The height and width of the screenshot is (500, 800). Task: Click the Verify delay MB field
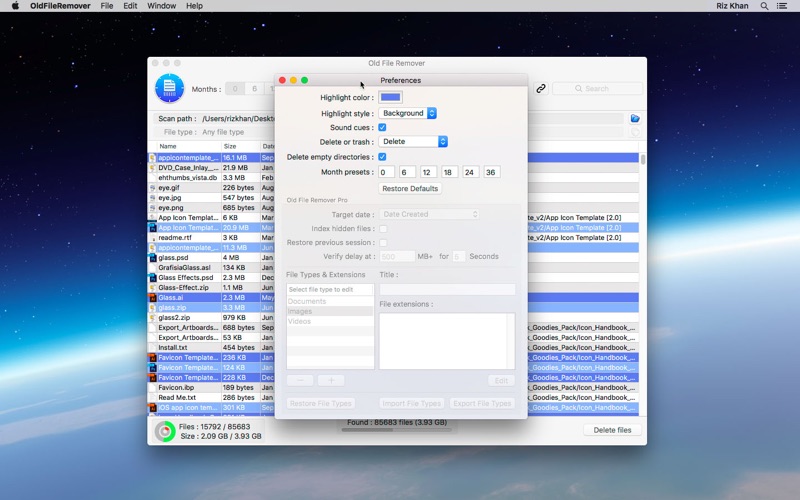(396, 257)
